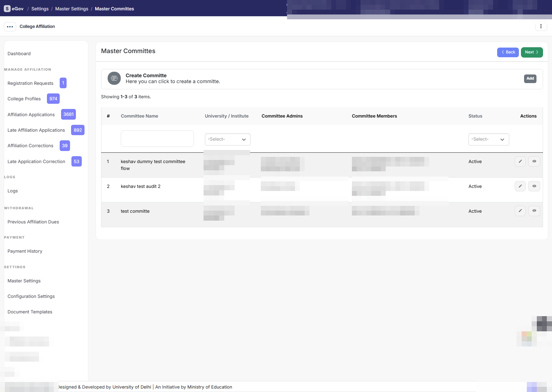Click the Add committee button

530,79
